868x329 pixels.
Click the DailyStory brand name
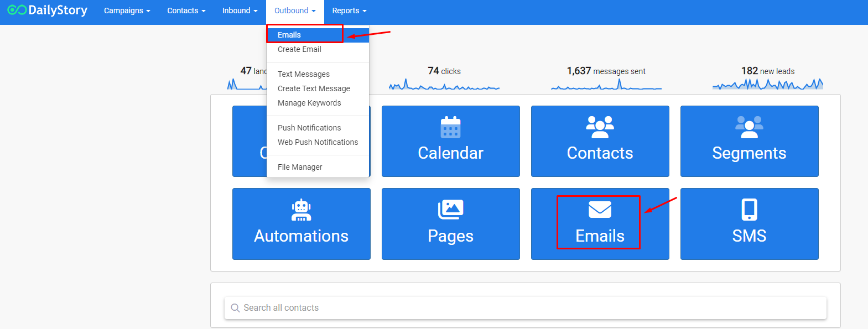(x=58, y=11)
